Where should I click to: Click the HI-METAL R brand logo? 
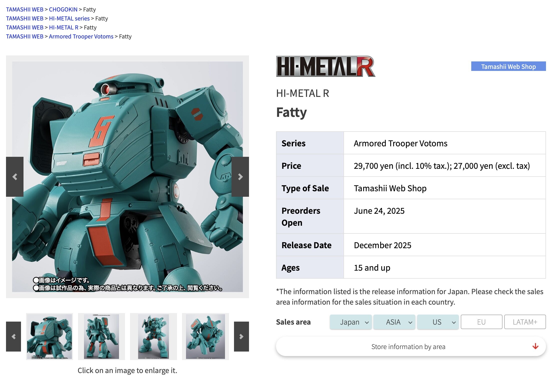[x=325, y=66]
